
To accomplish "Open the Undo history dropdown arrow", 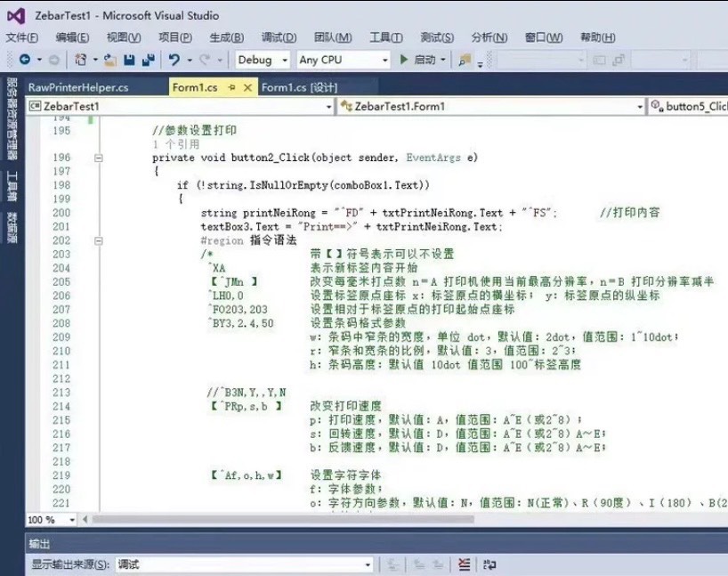I will (190, 60).
